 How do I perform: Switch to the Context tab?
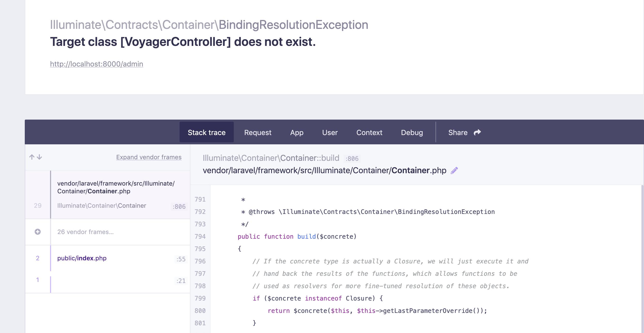[369, 132]
